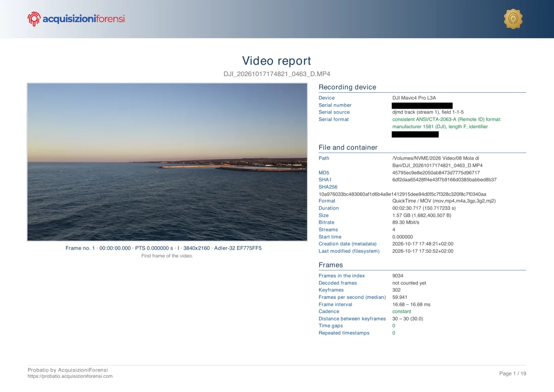Click the "Frames" section heading

[331, 265]
